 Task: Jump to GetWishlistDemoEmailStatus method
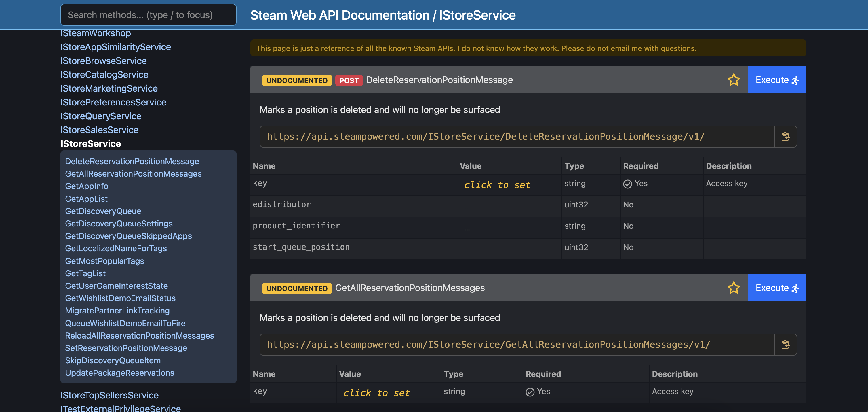[x=120, y=298]
